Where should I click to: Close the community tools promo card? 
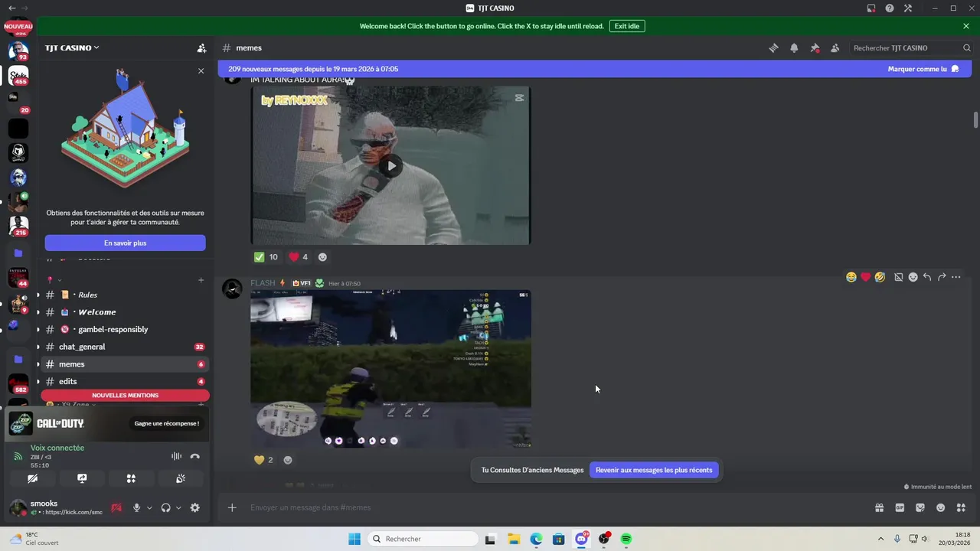pos(201,70)
